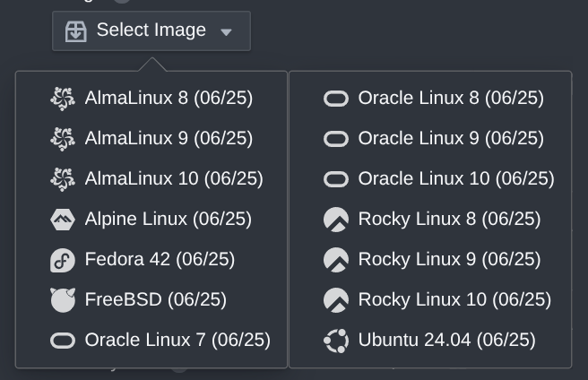Click the AlmaLinux 8 logo icon
The height and width of the screenshot is (380, 588).
coord(63,99)
